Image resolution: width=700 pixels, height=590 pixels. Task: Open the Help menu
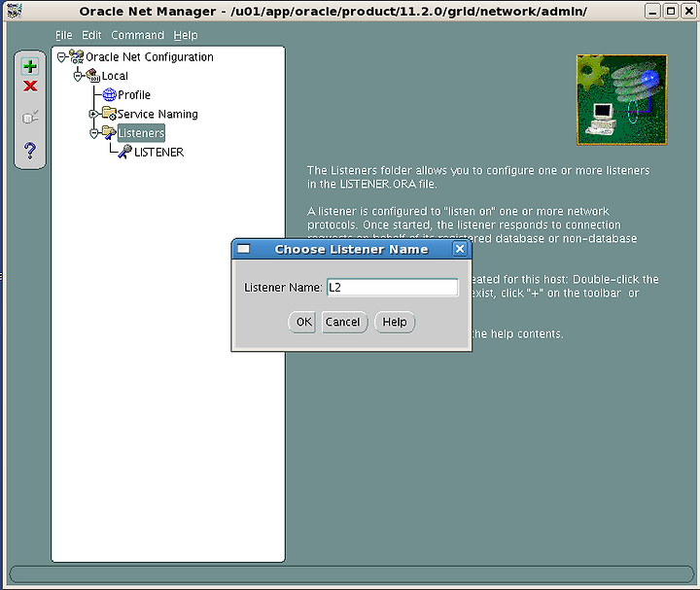pos(186,35)
